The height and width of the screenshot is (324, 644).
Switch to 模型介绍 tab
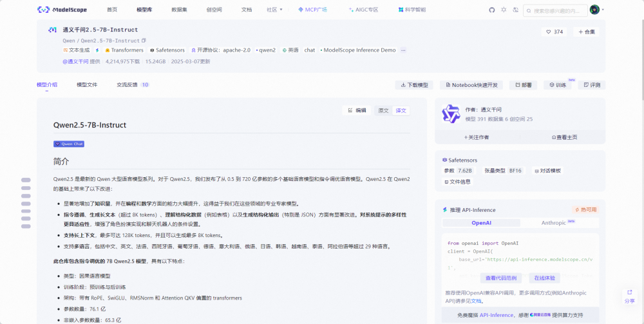pyautogui.click(x=47, y=85)
